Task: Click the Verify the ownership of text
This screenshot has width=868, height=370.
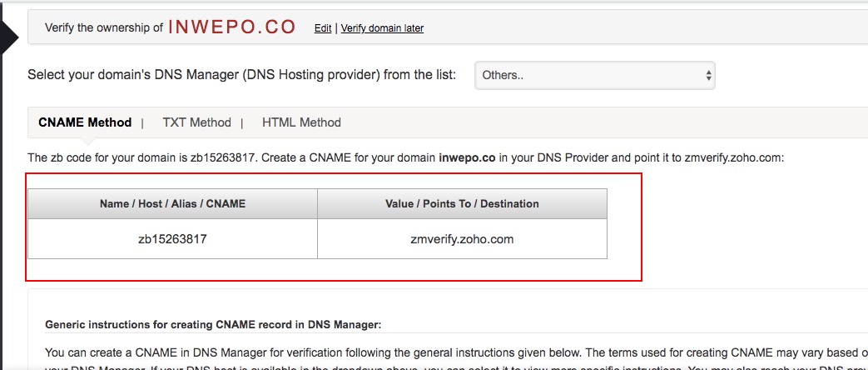Action: point(103,27)
